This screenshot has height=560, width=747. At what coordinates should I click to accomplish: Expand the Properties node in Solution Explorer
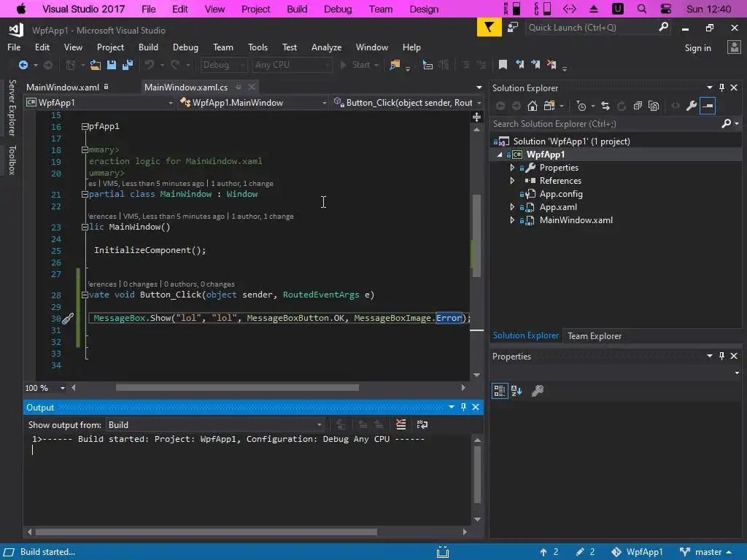[512, 168]
